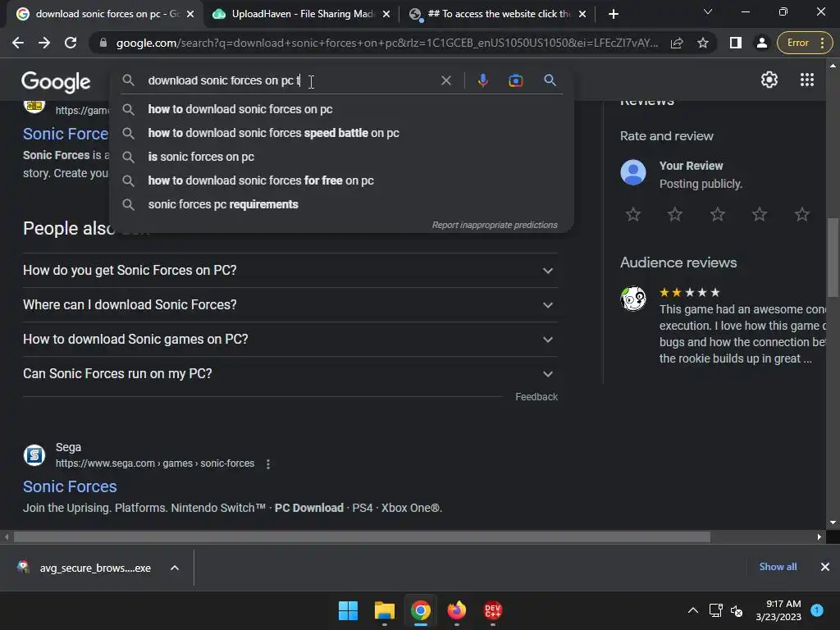Click the browser back arrow
The width and height of the screenshot is (840, 630).
[x=18, y=43]
